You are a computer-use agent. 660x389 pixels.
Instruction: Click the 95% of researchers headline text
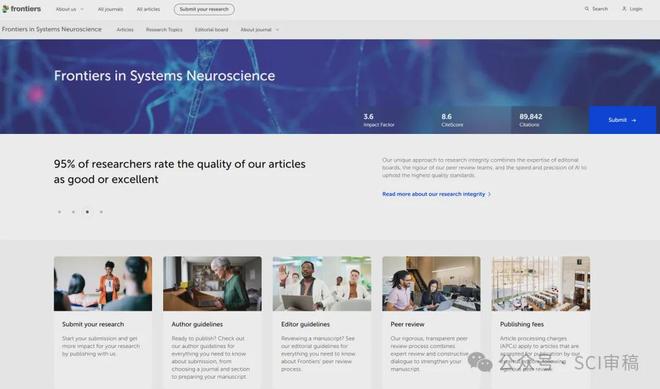(180, 171)
